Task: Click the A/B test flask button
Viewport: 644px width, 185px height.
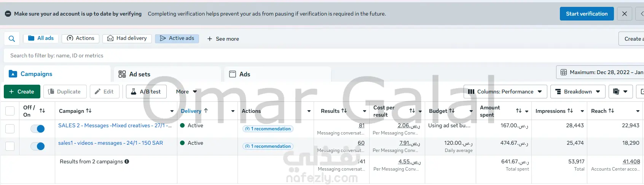Action: [x=146, y=92]
